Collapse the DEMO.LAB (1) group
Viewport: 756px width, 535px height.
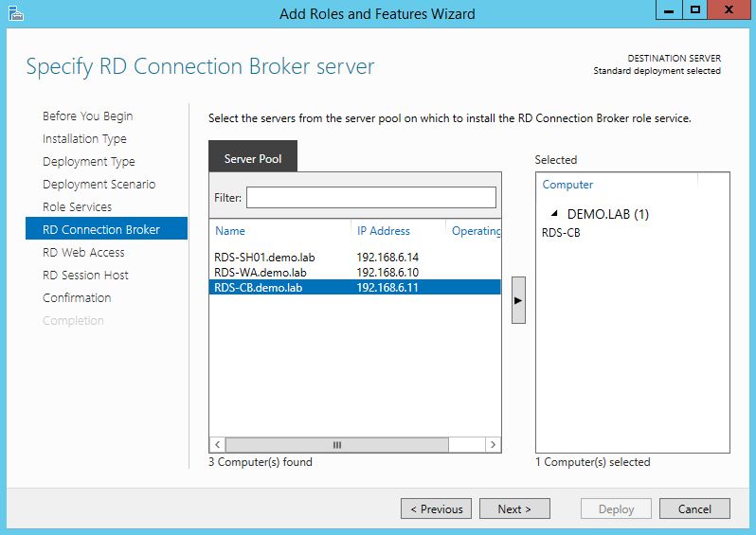coord(554,215)
